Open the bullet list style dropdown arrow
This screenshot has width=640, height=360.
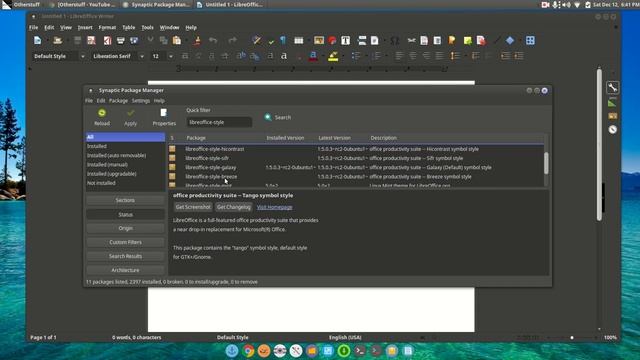click(x=366, y=56)
